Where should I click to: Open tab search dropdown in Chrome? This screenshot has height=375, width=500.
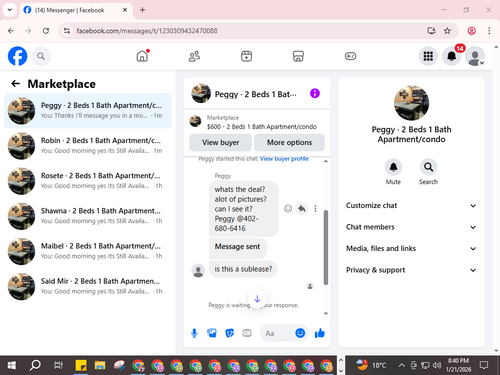coord(10,10)
